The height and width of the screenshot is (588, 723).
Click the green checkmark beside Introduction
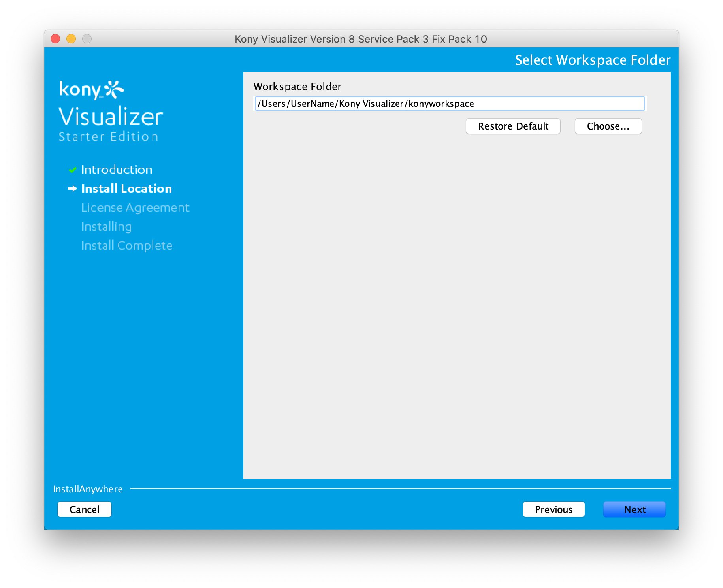point(72,170)
